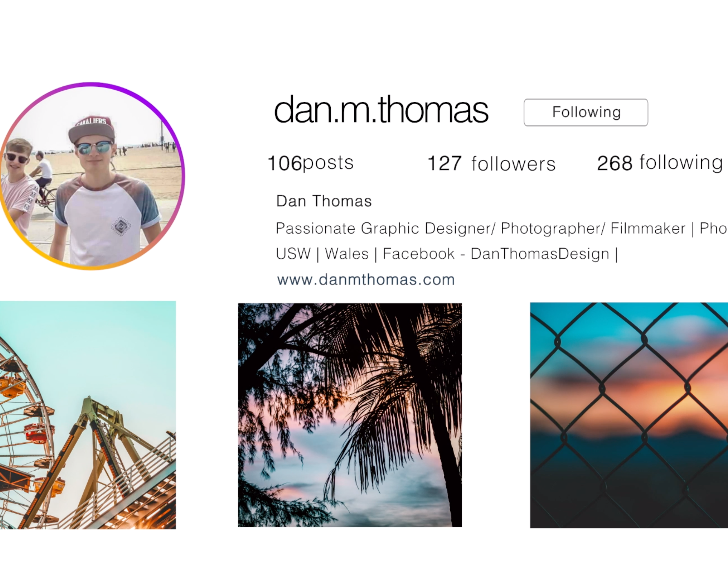This screenshot has height=570, width=728.
Task: Visit the www.danmthomas.com website link
Action: click(366, 280)
